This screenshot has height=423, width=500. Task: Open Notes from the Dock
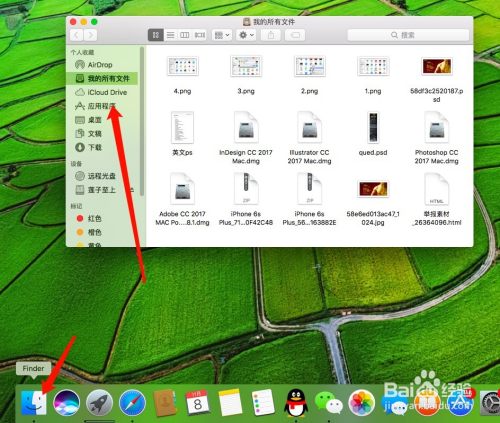(230, 403)
